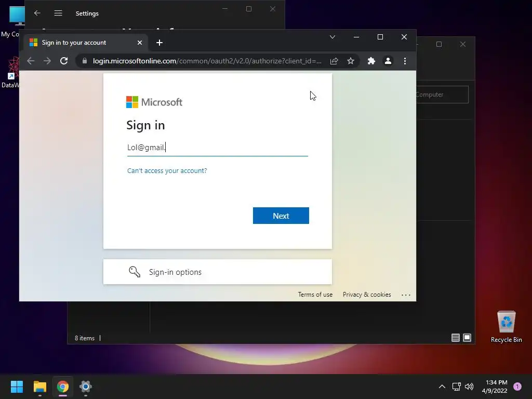
Task: Click the Microsoft logo
Action: (x=154, y=102)
